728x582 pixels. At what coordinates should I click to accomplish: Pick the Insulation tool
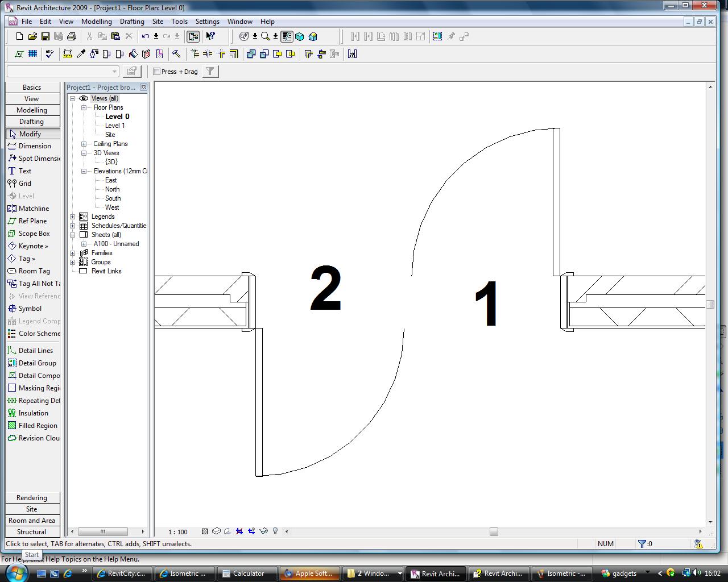33,413
